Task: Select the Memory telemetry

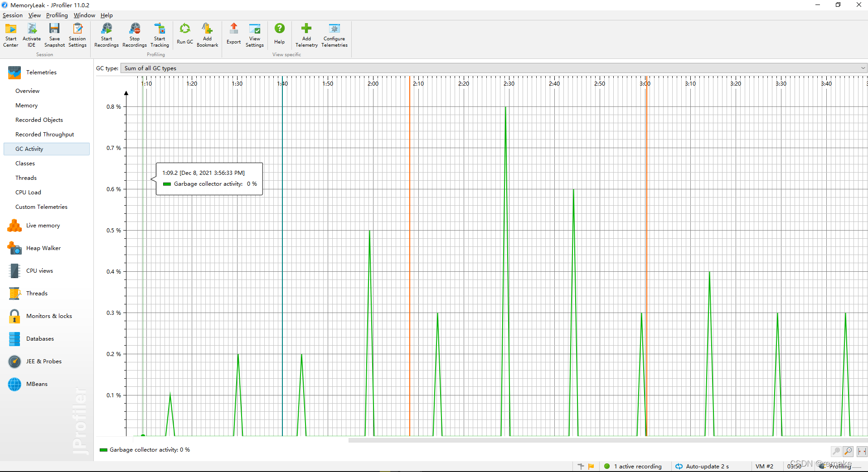Action: coord(27,106)
